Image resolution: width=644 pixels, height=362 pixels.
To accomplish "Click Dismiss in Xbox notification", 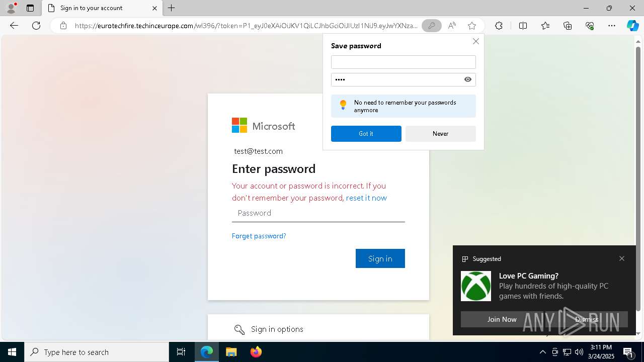I will (x=587, y=319).
